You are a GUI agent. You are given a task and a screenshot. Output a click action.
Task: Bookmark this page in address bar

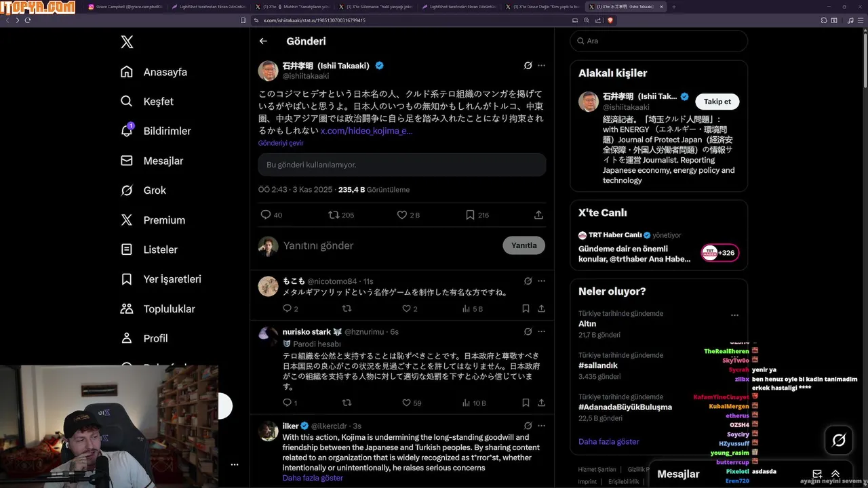tap(243, 20)
